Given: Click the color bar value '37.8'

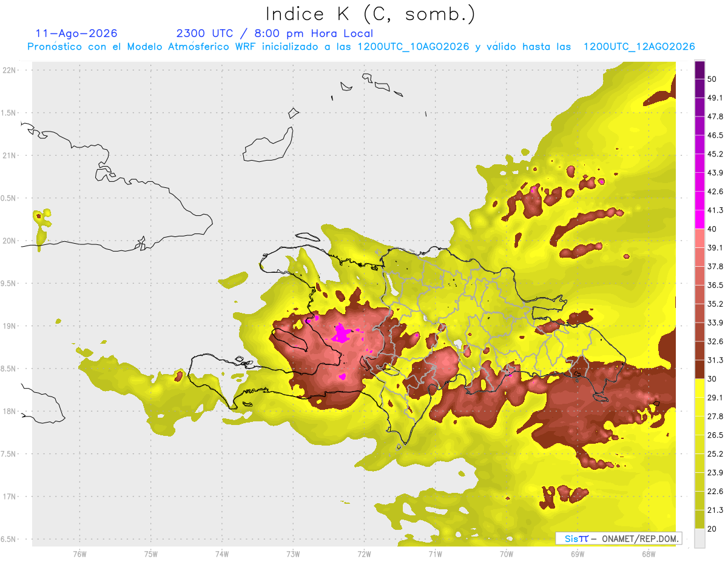Looking at the screenshot, I should coord(715,267).
